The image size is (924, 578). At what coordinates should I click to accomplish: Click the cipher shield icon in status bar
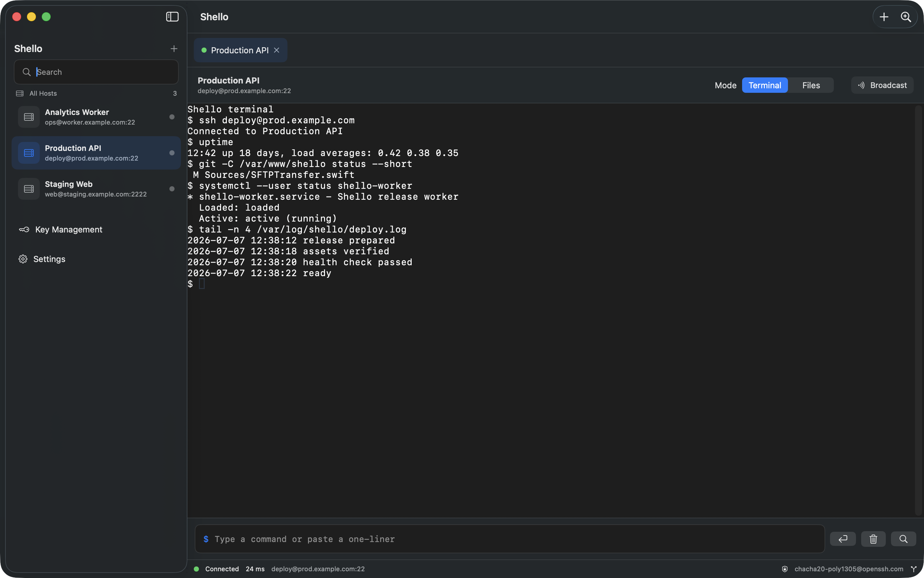click(785, 569)
